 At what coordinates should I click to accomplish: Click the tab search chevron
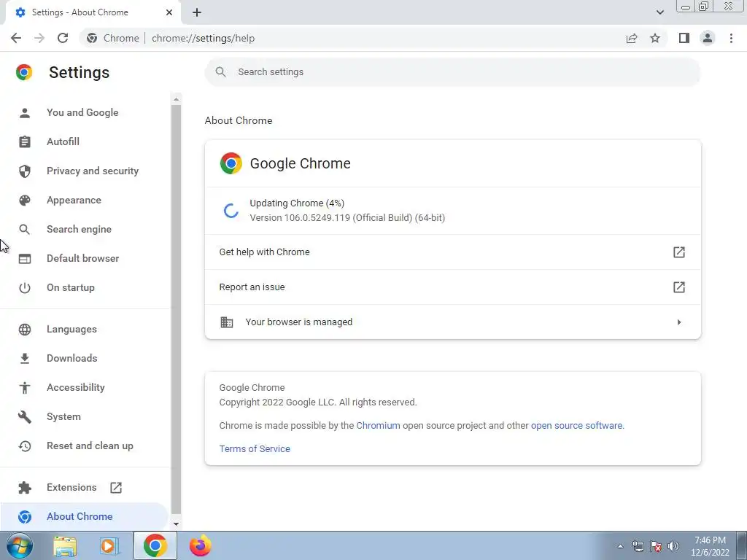[659, 12]
